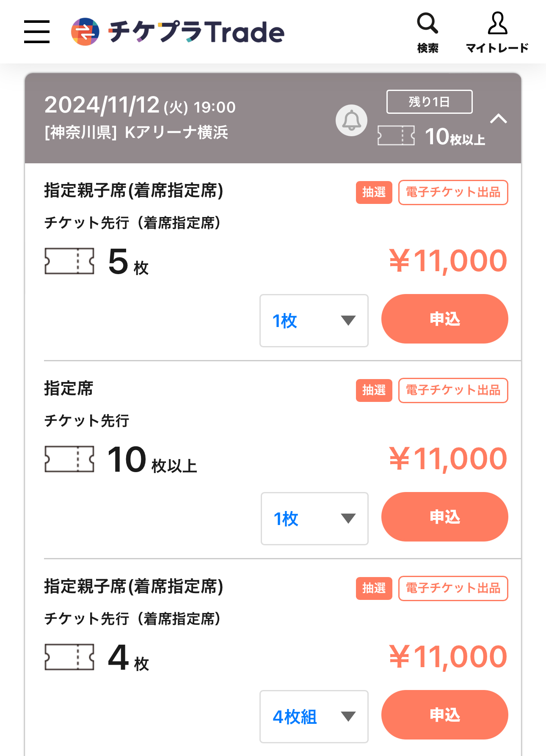546x756 pixels.
Task: Toggle the bell notification for 11/12 show
Action: coord(351,121)
